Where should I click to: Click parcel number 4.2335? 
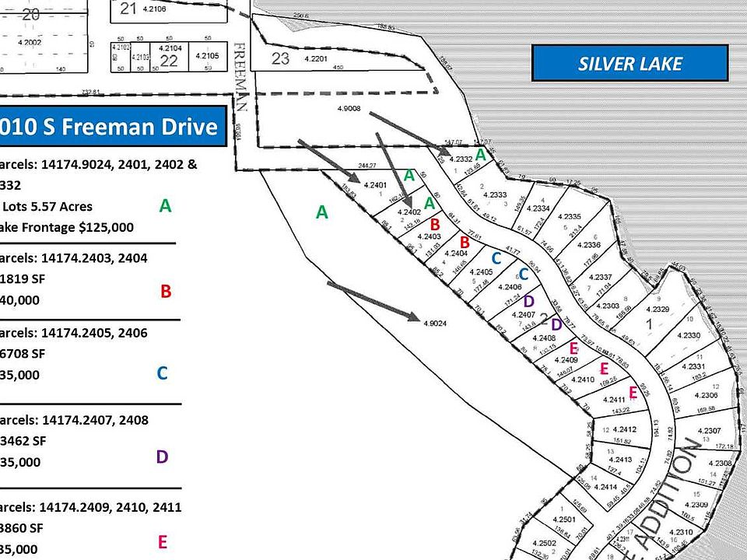570,217
